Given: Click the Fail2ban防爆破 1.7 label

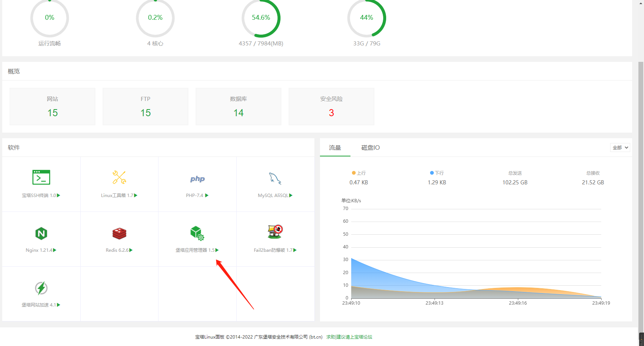Looking at the screenshot, I should click(x=273, y=250).
